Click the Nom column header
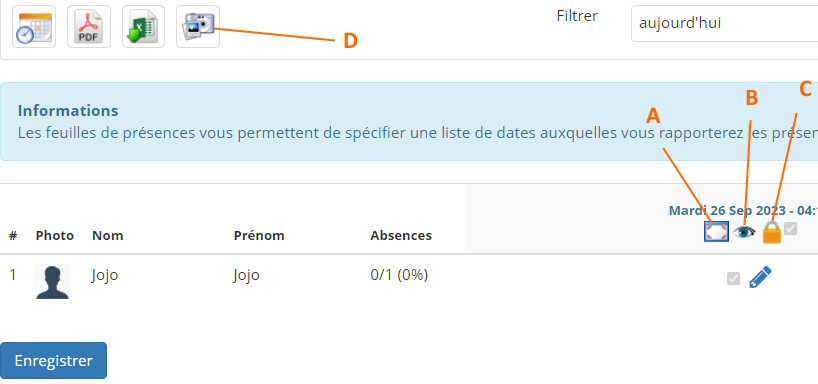The height and width of the screenshot is (384, 818). [107, 235]
